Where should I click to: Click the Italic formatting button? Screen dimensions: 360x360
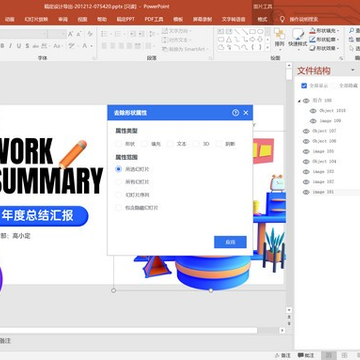click(x=10, y=46)
